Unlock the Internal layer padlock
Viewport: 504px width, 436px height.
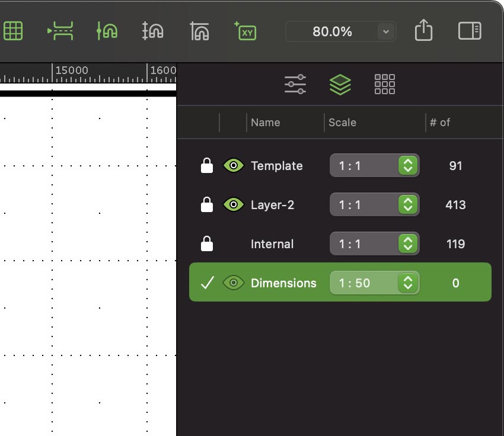point(207,244)
